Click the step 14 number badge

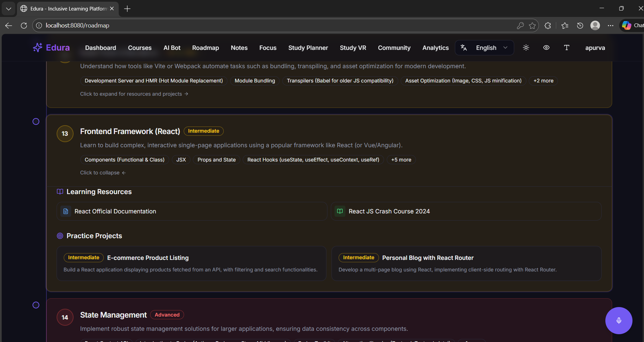coord(65,318)
